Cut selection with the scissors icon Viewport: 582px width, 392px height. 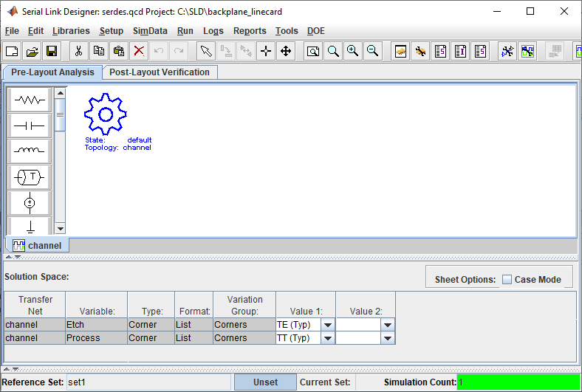(79, 51)
